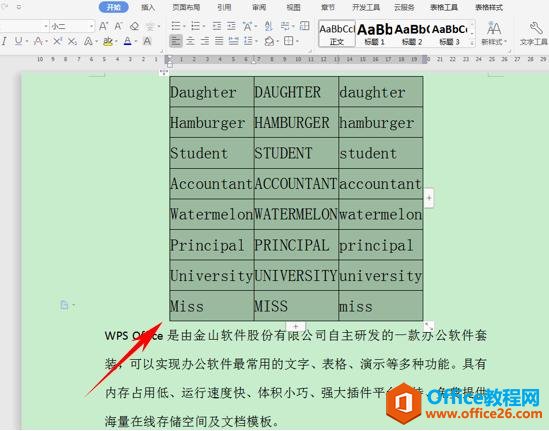
Task: Toggle underline formatting
Action: [x=18, y=41]
